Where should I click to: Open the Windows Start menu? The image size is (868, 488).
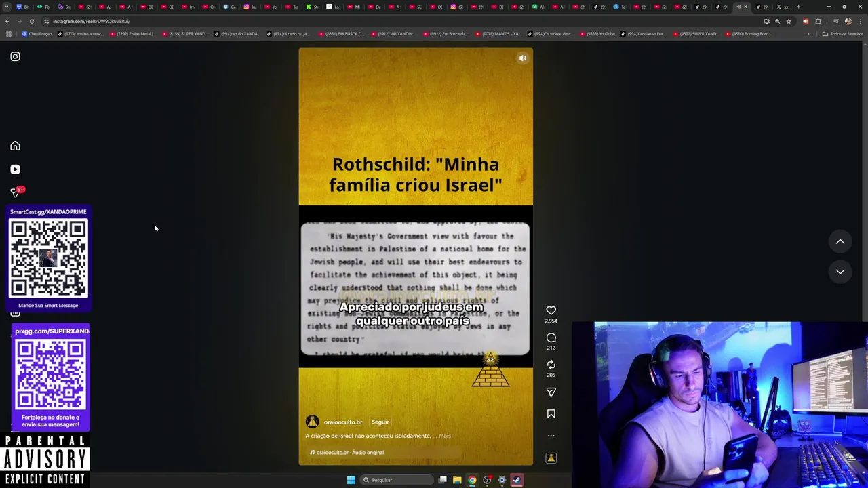(351, 480)
